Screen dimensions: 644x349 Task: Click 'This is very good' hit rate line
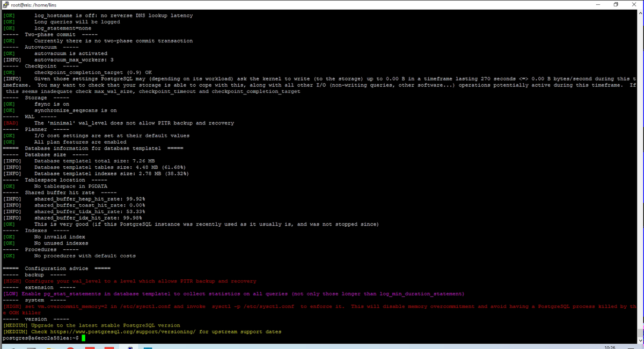[x=206, y=224]
